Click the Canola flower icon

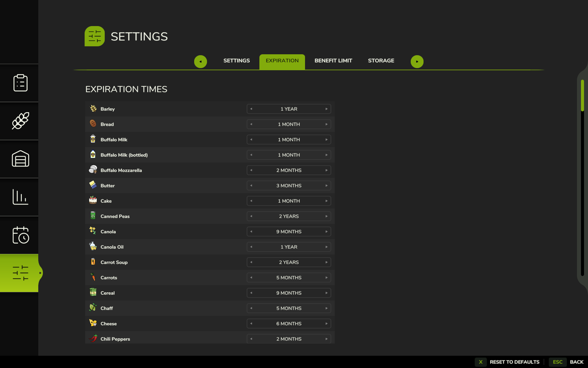pos(93,231)
